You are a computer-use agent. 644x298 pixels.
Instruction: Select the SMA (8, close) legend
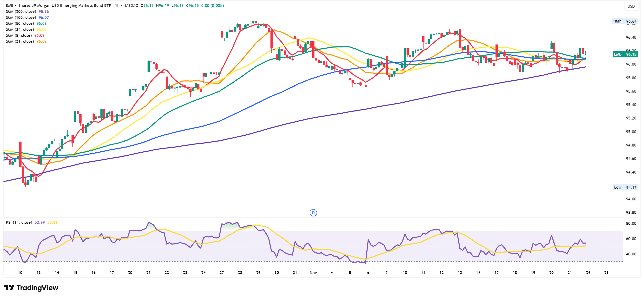[x=19, y=35]
